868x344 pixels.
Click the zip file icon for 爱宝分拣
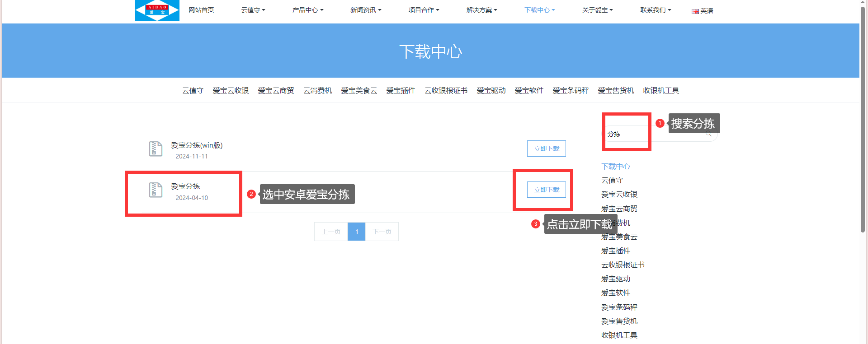click(x=156, y=190)
